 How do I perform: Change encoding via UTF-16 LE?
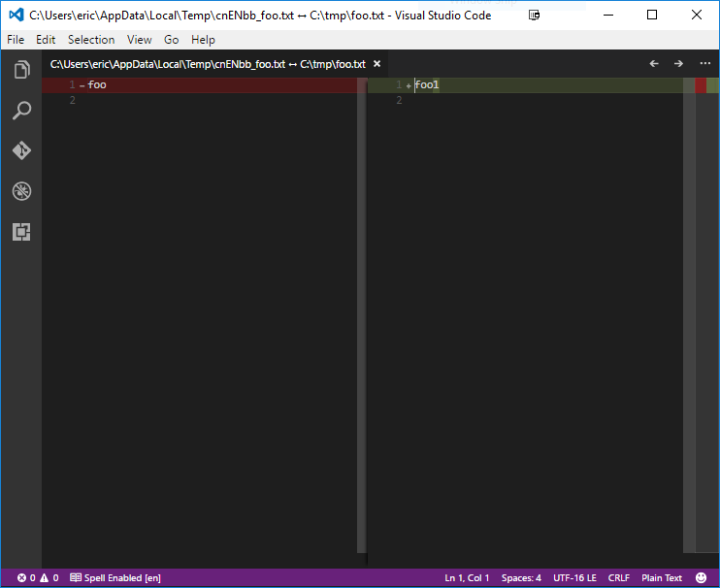point(574,578)
